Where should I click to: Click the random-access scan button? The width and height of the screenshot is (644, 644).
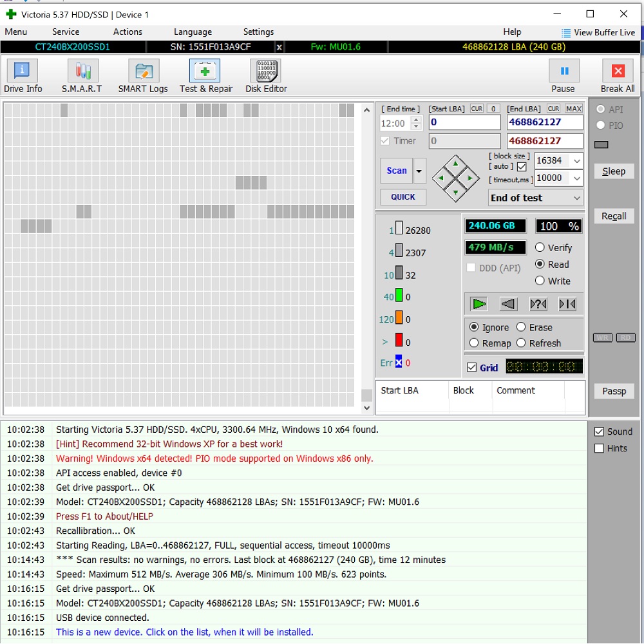pos(538,305)
